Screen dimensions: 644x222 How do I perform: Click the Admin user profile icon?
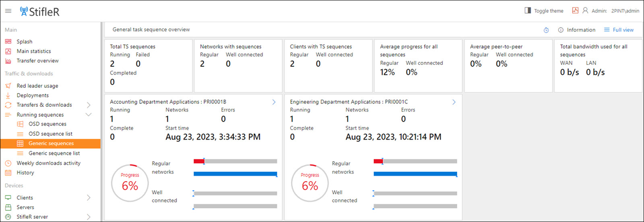click(x=585, y=10)
